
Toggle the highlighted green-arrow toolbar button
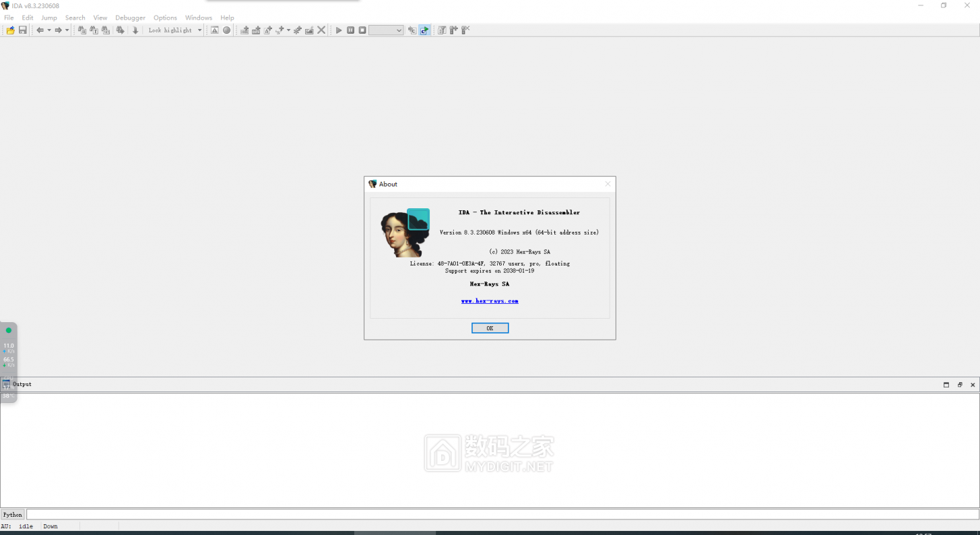[x=424, y=30]
